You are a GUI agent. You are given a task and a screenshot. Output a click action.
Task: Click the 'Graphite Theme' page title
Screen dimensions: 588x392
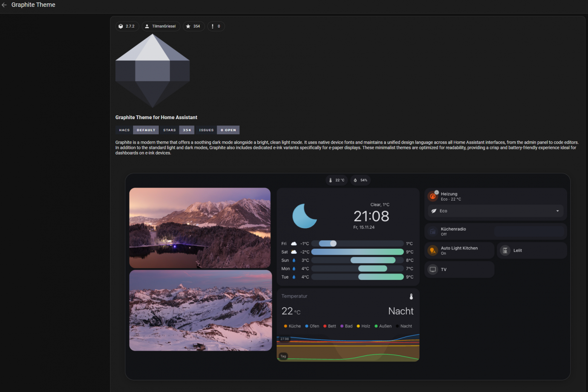(x=33, y=5)
